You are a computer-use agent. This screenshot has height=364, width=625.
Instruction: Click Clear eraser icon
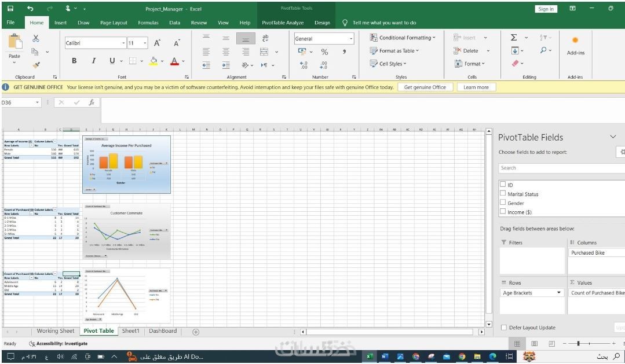(x=515, y=63)
